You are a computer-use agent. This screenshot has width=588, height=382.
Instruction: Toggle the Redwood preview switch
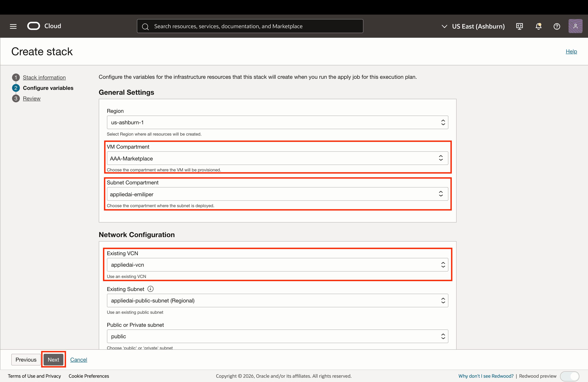point(570,376)
